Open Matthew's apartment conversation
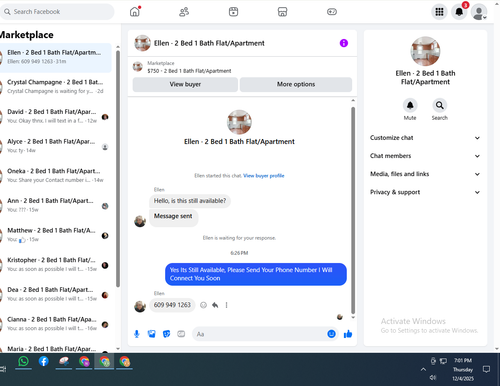The image size is (500, 386). [x=55, y=235]
